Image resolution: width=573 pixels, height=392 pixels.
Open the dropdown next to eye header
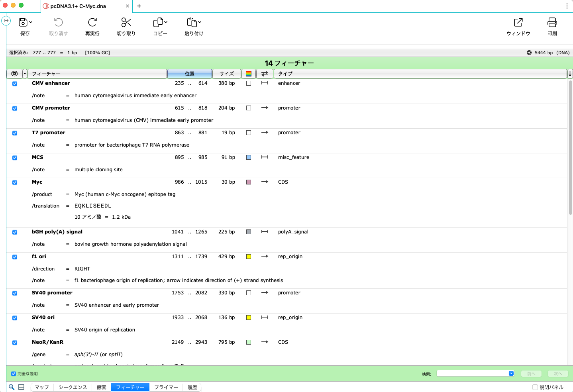[25, 74]
